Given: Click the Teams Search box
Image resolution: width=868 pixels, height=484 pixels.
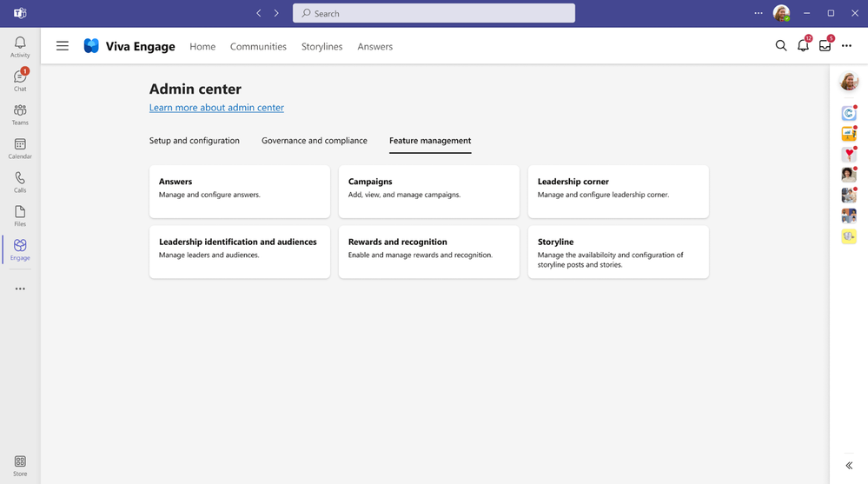Looking at the screenshot, I should click(434, 13).
